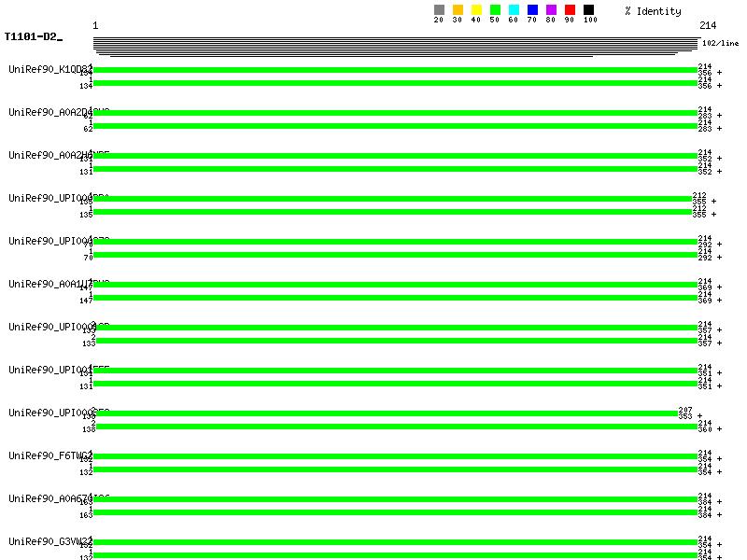The image size is (747, 560).
Task: Click the gray 20% identity swatch
Action: coord(439,10)
